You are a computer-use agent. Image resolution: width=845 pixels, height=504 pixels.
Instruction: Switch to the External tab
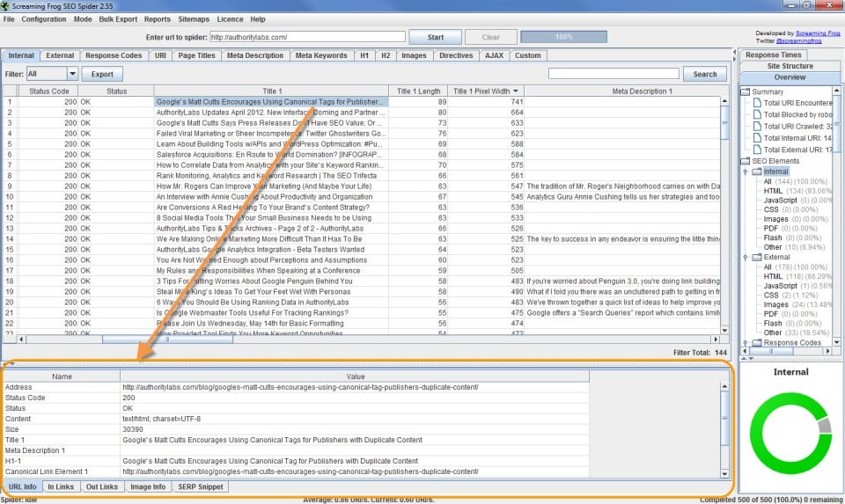pos(60,55)
